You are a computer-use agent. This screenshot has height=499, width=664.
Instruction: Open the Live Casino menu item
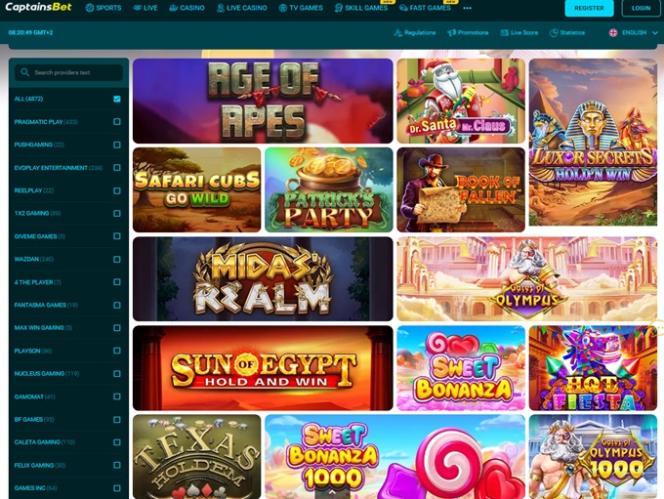point(242,8)
